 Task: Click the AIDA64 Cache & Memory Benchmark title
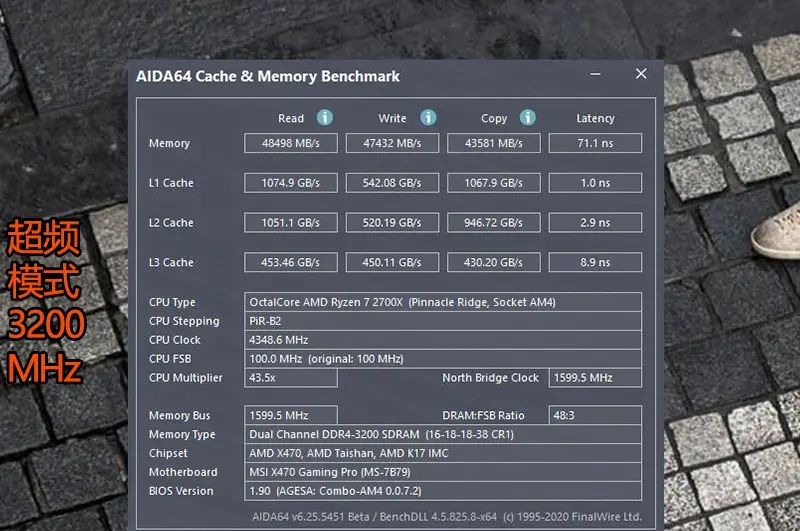pos(268,77)
